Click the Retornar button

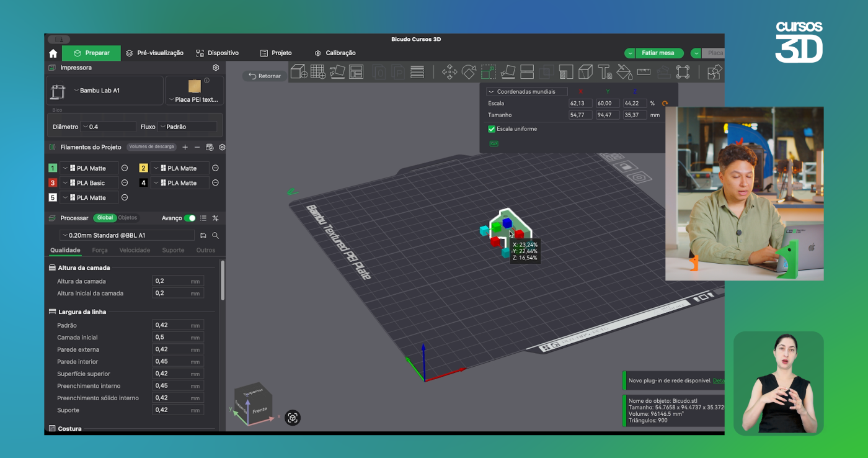click(x=265, y=76)
